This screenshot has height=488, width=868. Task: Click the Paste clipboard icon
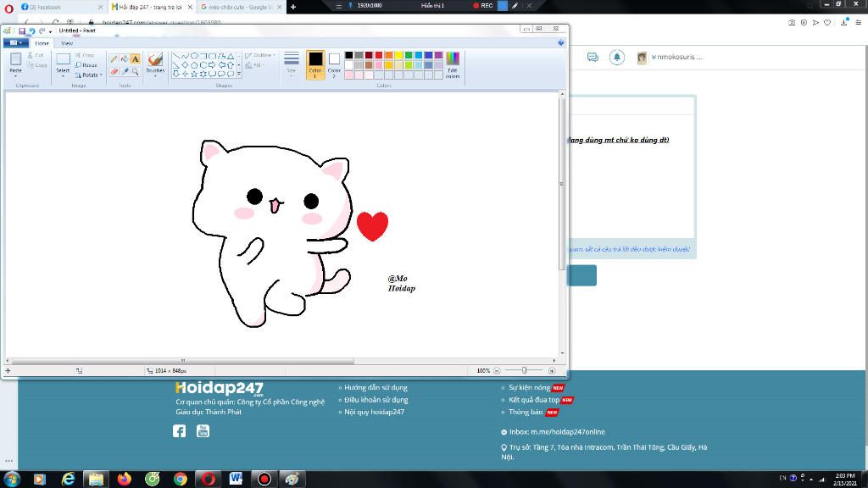point(15,58)
